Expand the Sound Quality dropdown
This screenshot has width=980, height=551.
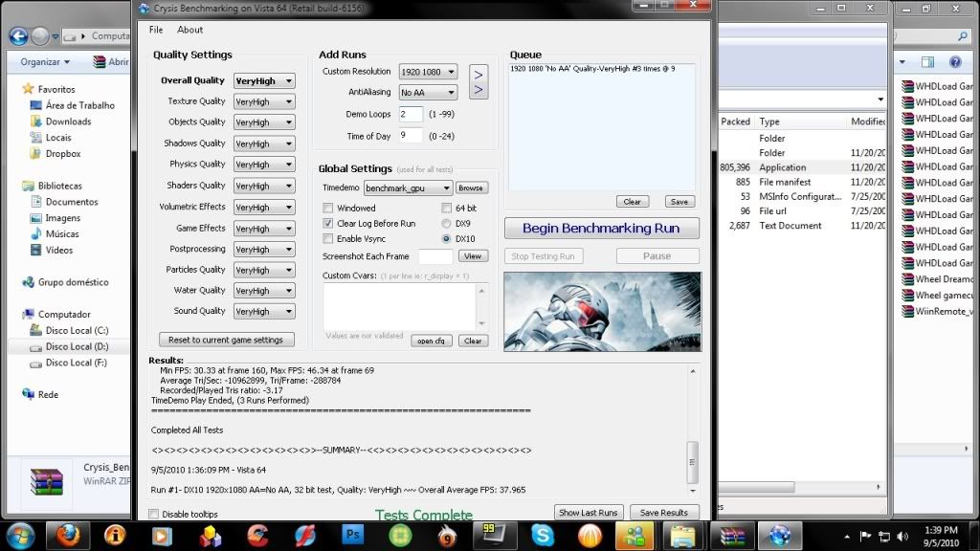click(264, 311)
